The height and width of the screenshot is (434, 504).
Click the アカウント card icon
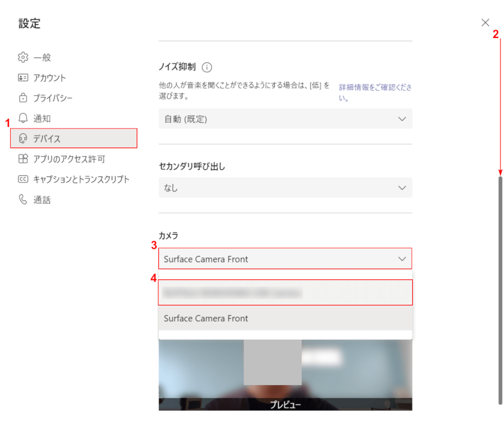(x=23, y=78)
